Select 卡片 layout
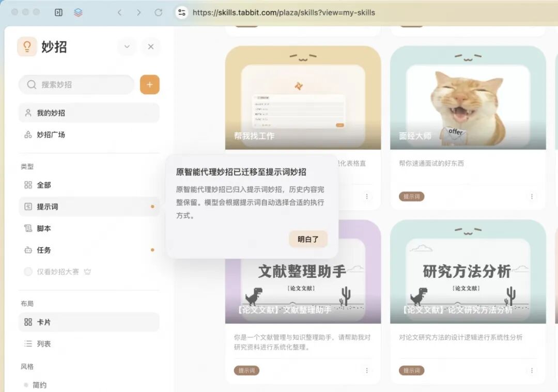 coord(89,322)
